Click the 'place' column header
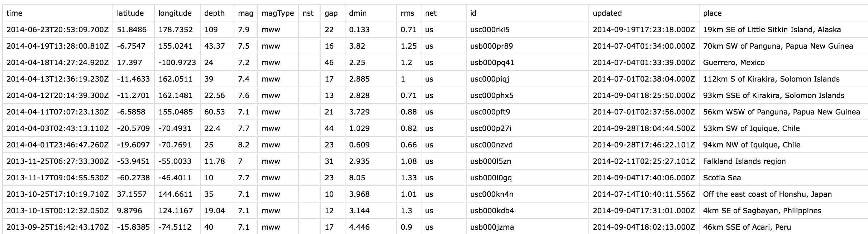 [x=712, y=13]
